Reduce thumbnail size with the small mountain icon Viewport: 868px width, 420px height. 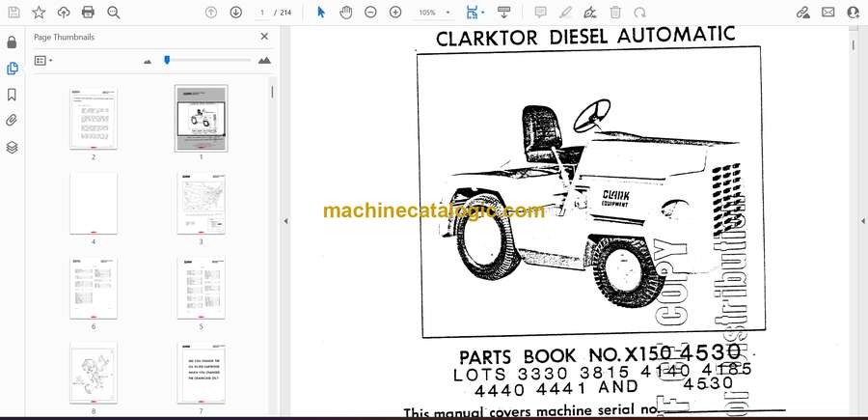point(148,62)
